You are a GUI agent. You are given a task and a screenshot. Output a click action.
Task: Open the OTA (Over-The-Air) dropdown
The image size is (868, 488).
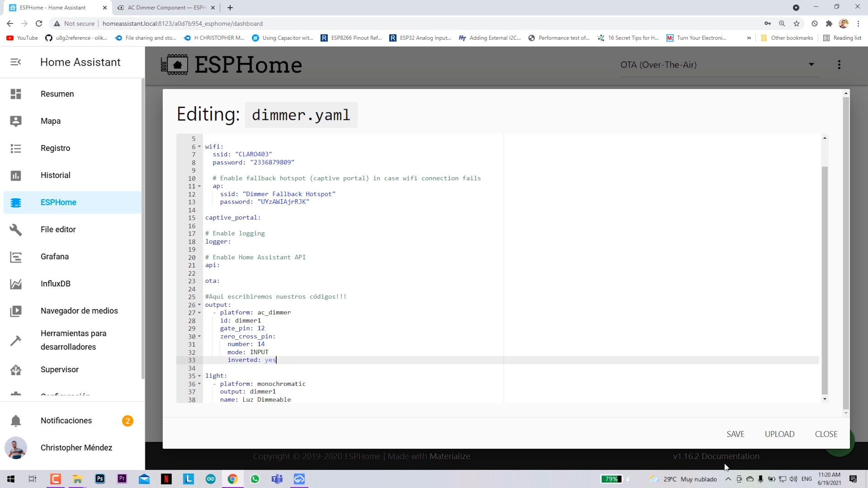[x=719, y=65]
